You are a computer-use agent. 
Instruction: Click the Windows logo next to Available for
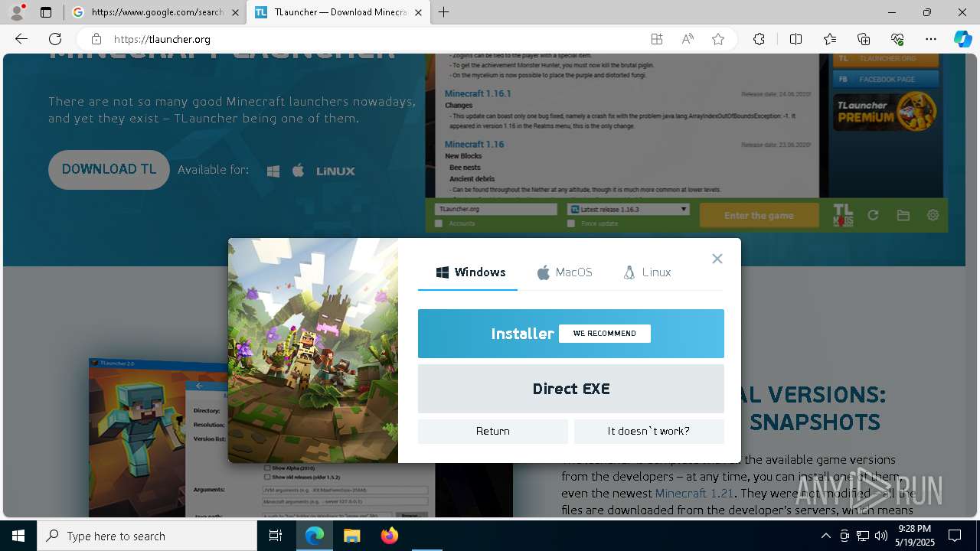click(x=273, y=171)
